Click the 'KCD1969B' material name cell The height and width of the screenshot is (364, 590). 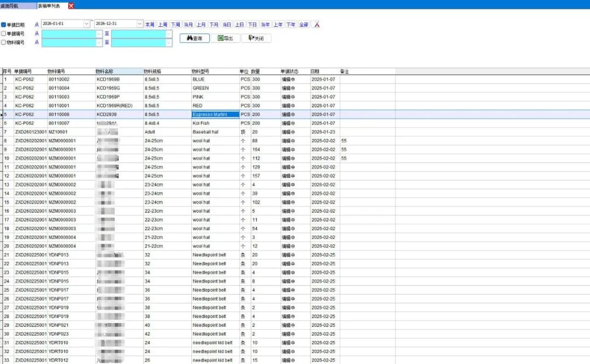(119, 79)
